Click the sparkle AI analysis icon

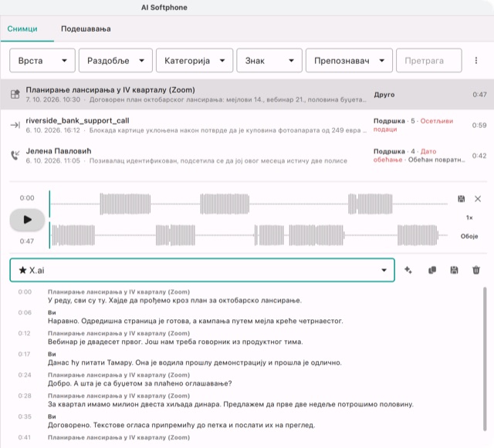pos(408,270)
